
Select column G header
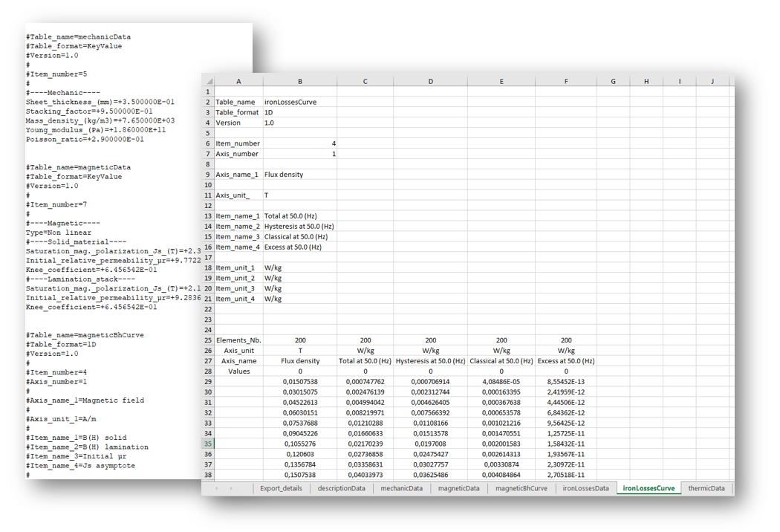(x=613, y=81)
